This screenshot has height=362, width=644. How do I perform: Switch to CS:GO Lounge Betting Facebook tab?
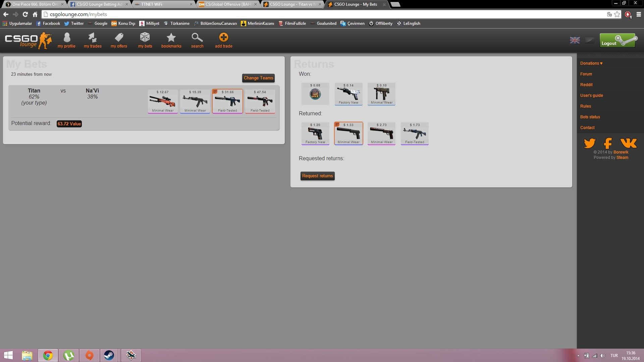99,4
